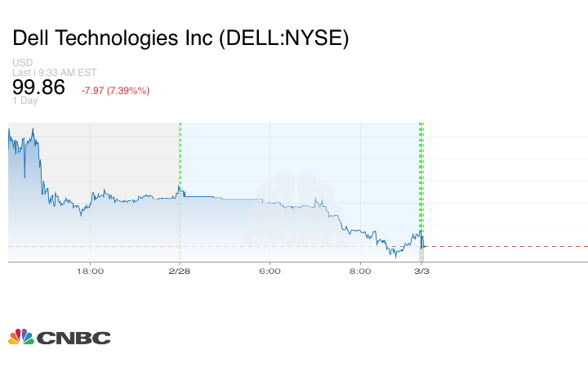Click the red -7.97 (7.39%) change text
This screenshot has height=368, width=588.
[115, 90]
